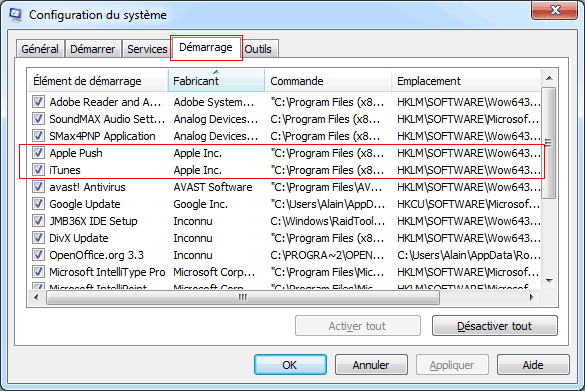585x391 pixels.
Task: Sort by the Fabricant column header
Action: (216, 81)
